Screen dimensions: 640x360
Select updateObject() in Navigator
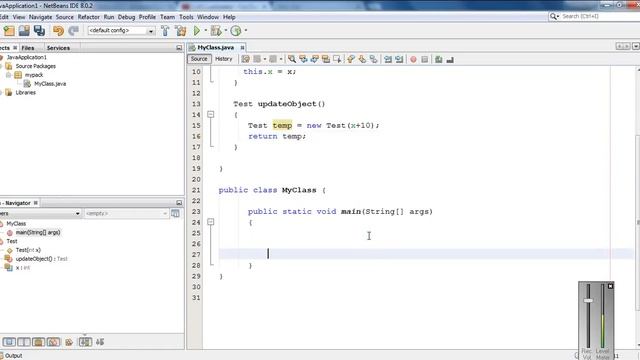[34, 259]
